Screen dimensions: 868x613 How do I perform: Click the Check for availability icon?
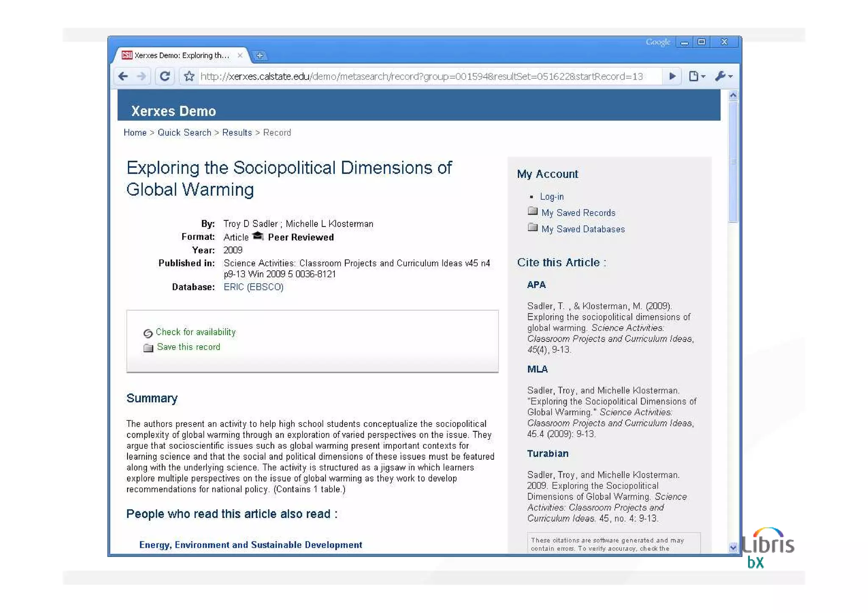coord(147,333)
